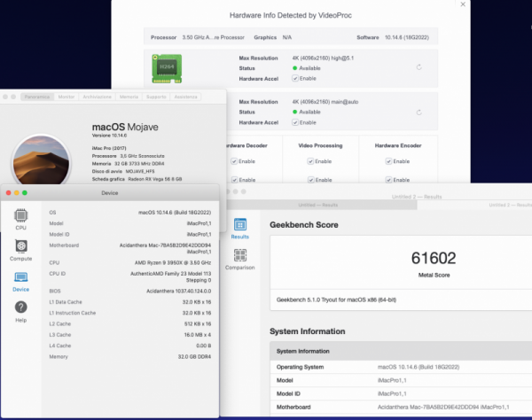The image size is (532, 420).
Task: Toggle Hardware Encoder second Enable checkbox
Action: coord(389,180)
